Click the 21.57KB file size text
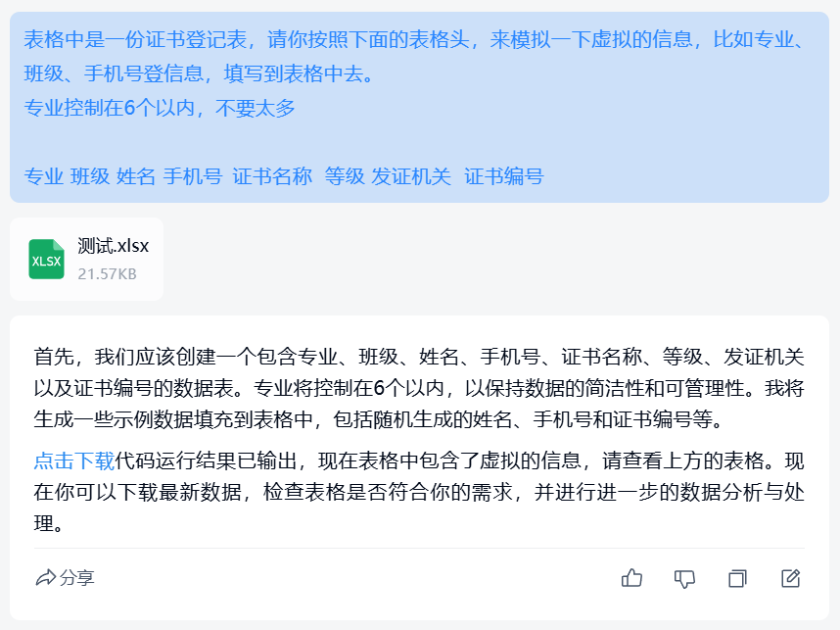This screenshot has width=840, height=630. [107, 273]
